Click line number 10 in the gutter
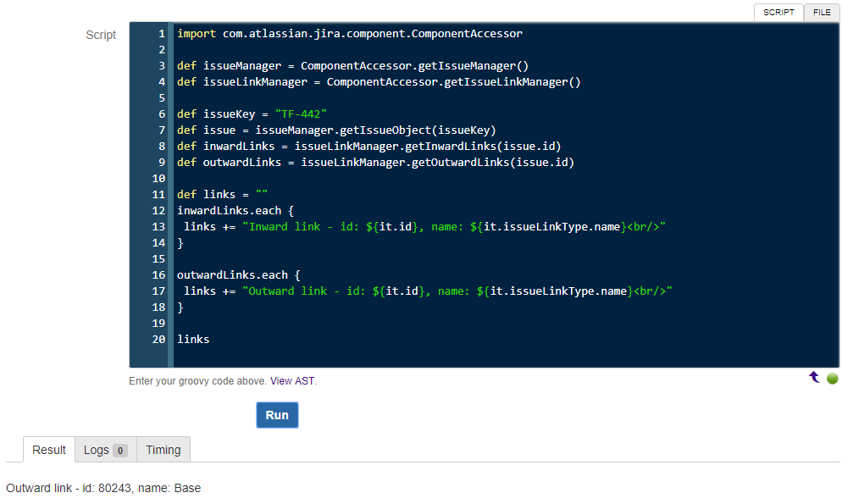The width and height of the screenshot is (842, 504). (158, 179)
